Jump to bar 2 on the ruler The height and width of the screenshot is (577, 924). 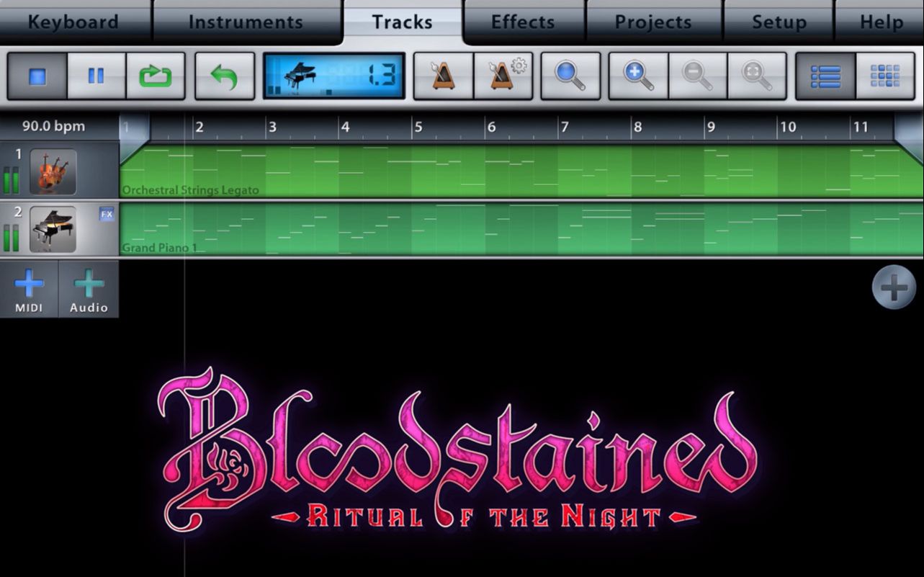199,128
